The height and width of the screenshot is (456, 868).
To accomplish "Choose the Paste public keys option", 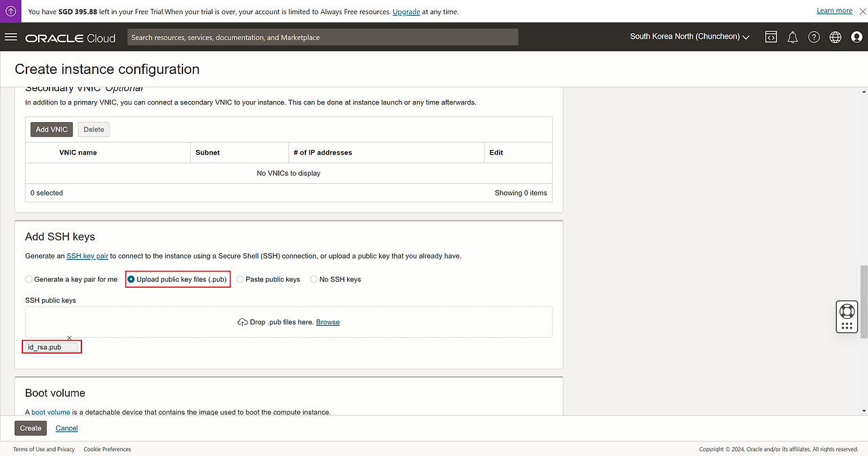I will (x=241, y=280).
